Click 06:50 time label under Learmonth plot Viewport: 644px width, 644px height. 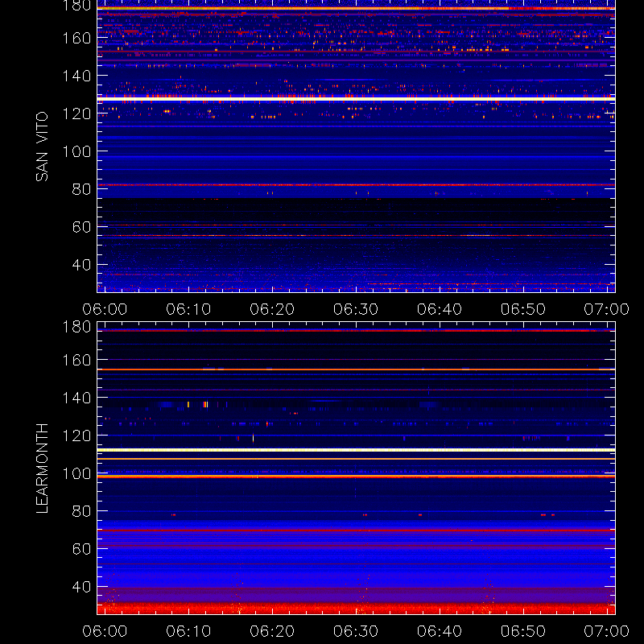pyautogui.click(x=522, y=631)
